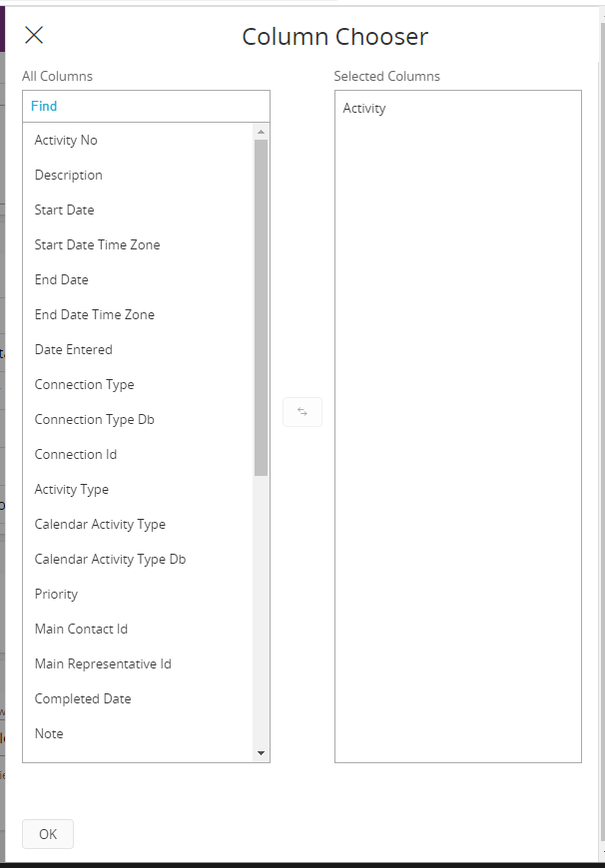The image size is (605, 868).
Task: Select Start Date from All Columns
Action: (x=65, y=211)
